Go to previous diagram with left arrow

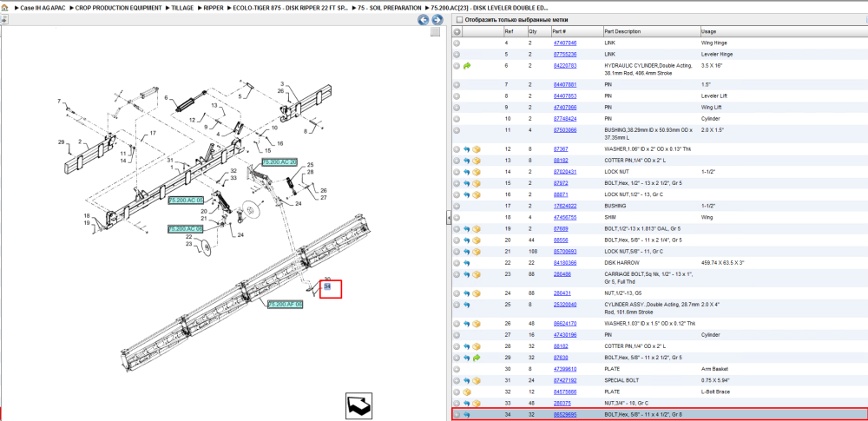(x=423, y=20)
